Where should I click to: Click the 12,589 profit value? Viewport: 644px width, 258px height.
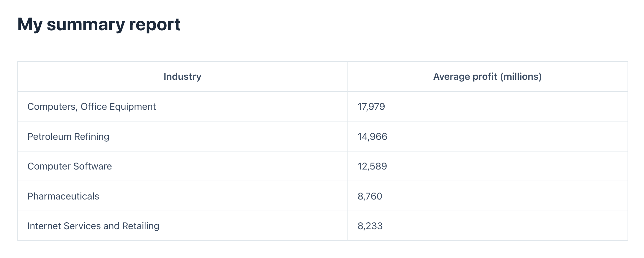coord(372,166)
